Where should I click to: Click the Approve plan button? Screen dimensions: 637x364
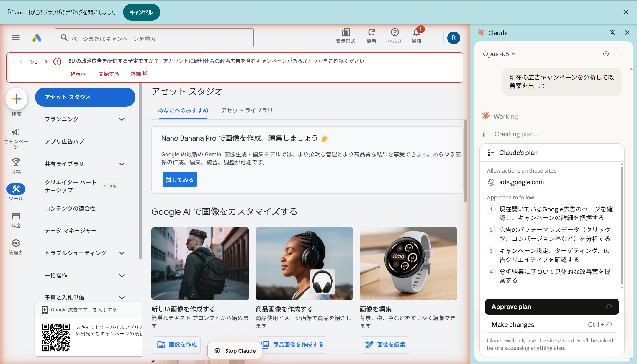(551, 307)
